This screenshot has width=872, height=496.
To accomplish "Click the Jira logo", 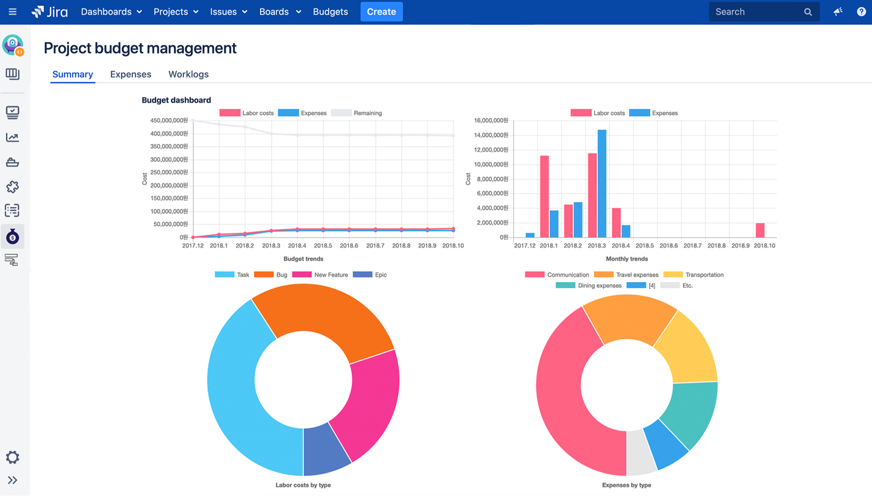I will coord(50,12).
